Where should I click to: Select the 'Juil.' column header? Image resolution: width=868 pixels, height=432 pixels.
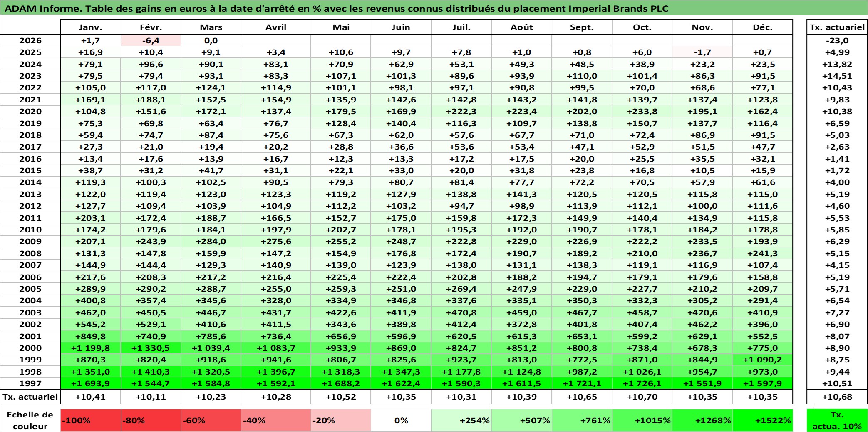pos(461,27)
